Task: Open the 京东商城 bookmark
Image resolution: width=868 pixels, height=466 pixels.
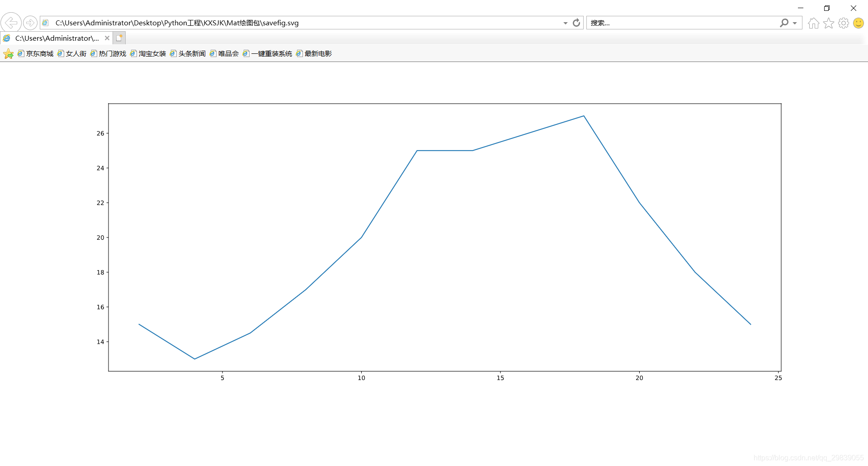Action: pos(36,54)
